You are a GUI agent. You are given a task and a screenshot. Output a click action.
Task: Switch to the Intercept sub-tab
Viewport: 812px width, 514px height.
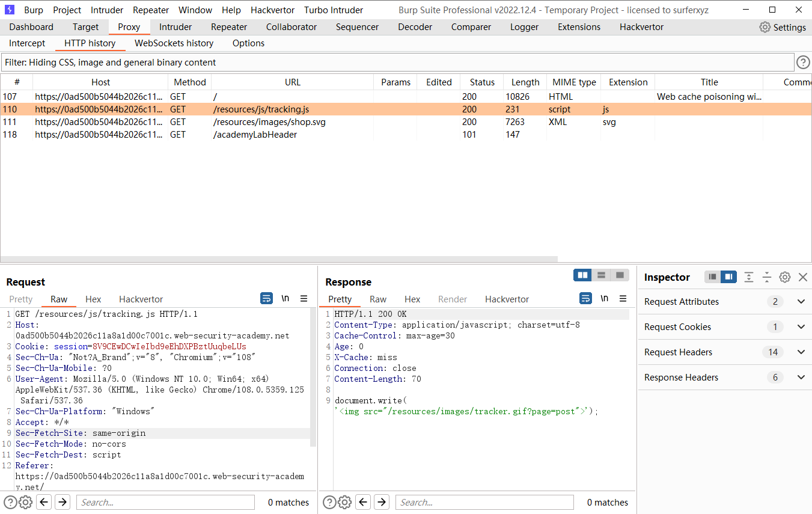27,43
